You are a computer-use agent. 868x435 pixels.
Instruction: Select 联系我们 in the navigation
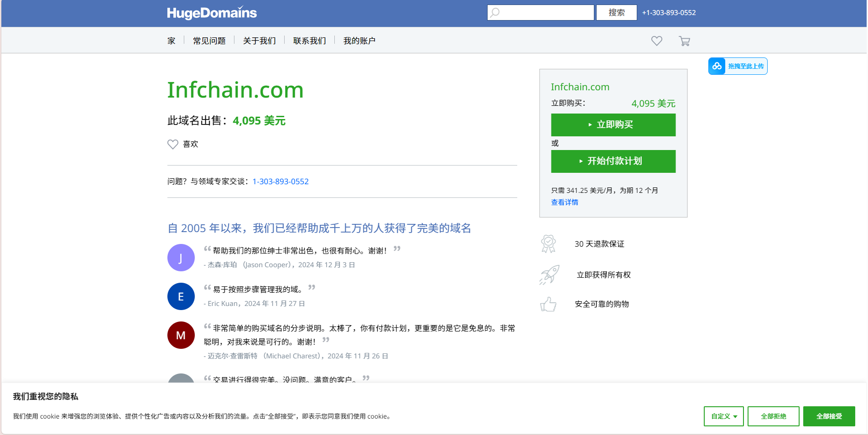click(309, 41)
